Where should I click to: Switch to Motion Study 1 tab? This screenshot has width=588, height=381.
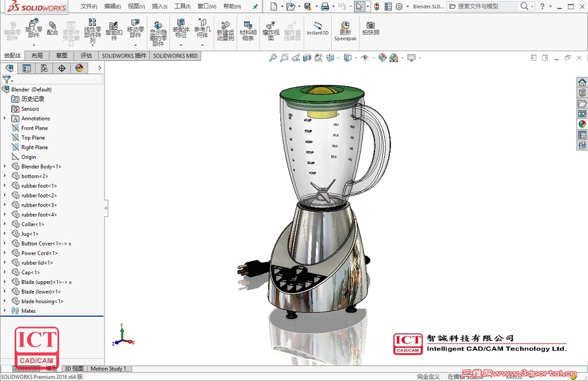(x=109, y=368)
